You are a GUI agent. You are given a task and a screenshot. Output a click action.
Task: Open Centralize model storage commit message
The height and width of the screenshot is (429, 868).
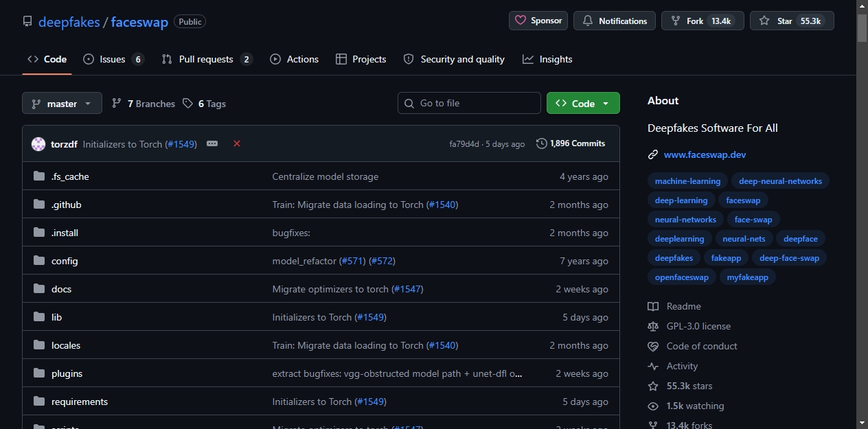(325, 176)
